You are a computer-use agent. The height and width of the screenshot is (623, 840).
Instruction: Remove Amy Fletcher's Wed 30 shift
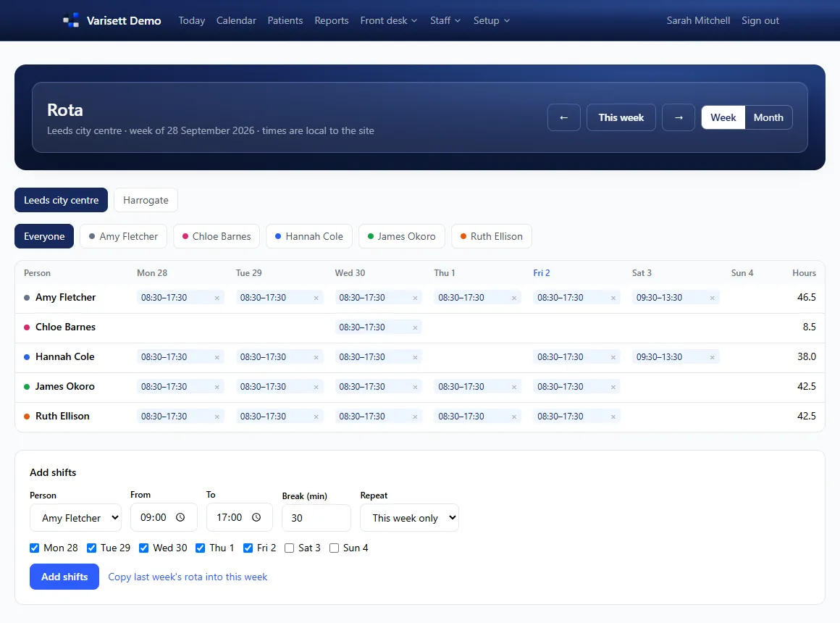click(415, 298)
